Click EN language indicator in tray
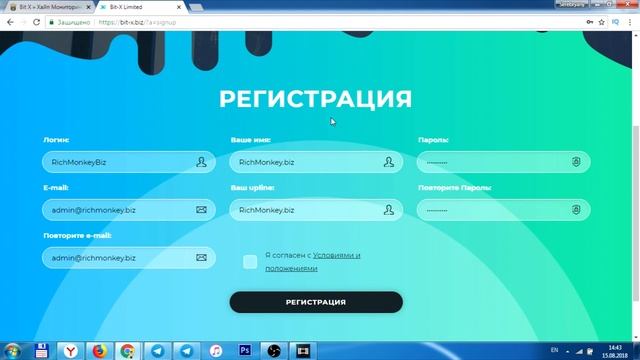 554,350
